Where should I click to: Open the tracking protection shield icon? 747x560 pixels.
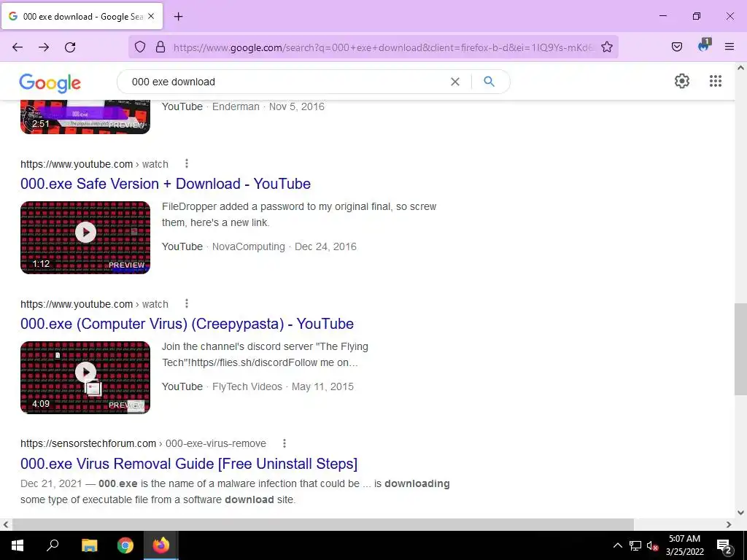(x=139, y=47)
